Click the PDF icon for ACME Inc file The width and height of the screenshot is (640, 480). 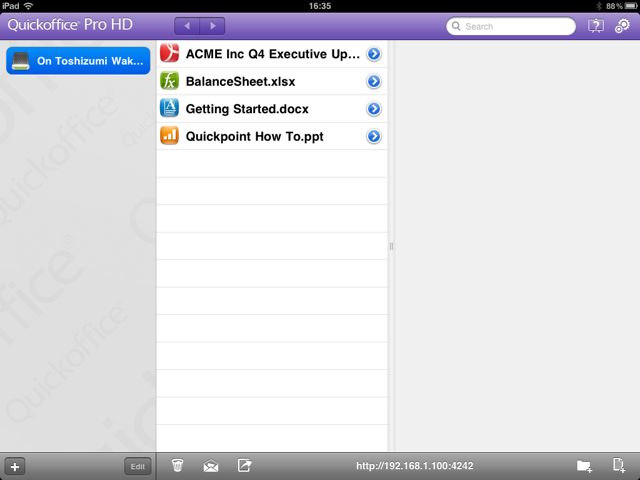click(169, 53)
